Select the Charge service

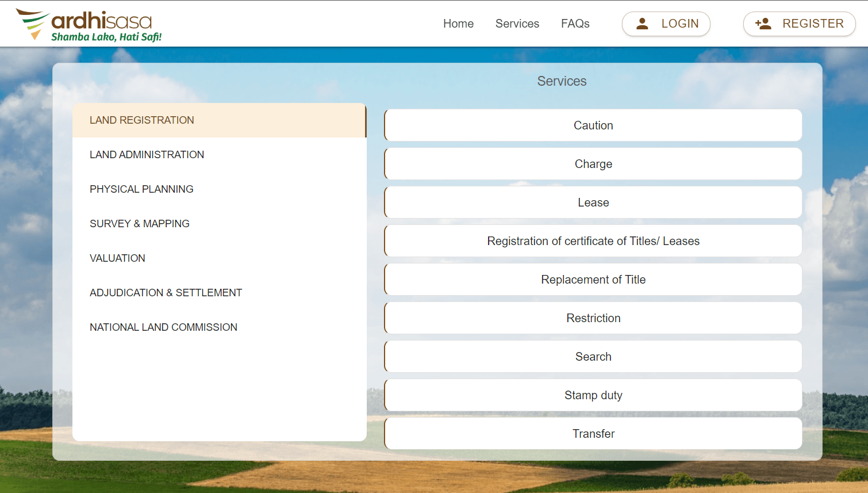[x=593, y=164]
